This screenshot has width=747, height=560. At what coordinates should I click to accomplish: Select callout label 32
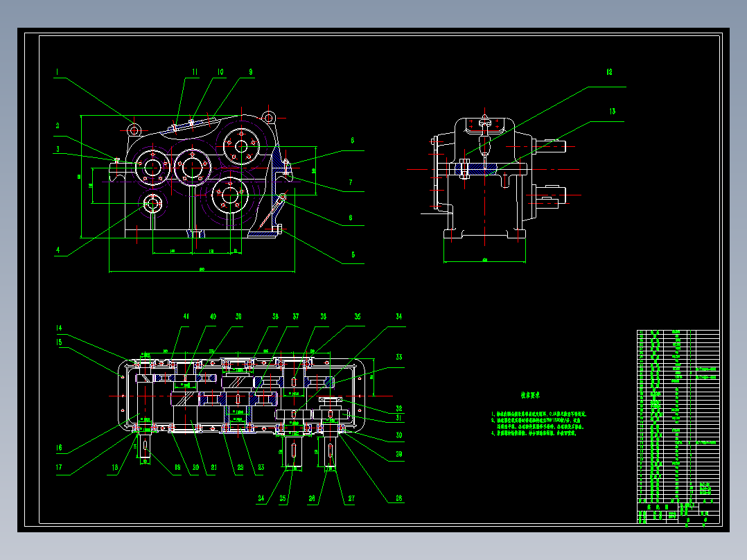(398, 408)
